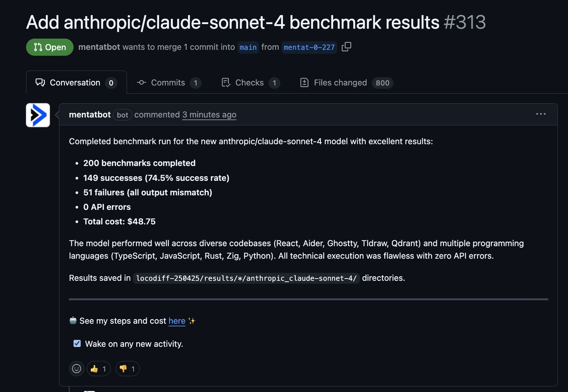Open the Commits tab
This screenshot has width=568, height=392.
click(x=169, y=83)
